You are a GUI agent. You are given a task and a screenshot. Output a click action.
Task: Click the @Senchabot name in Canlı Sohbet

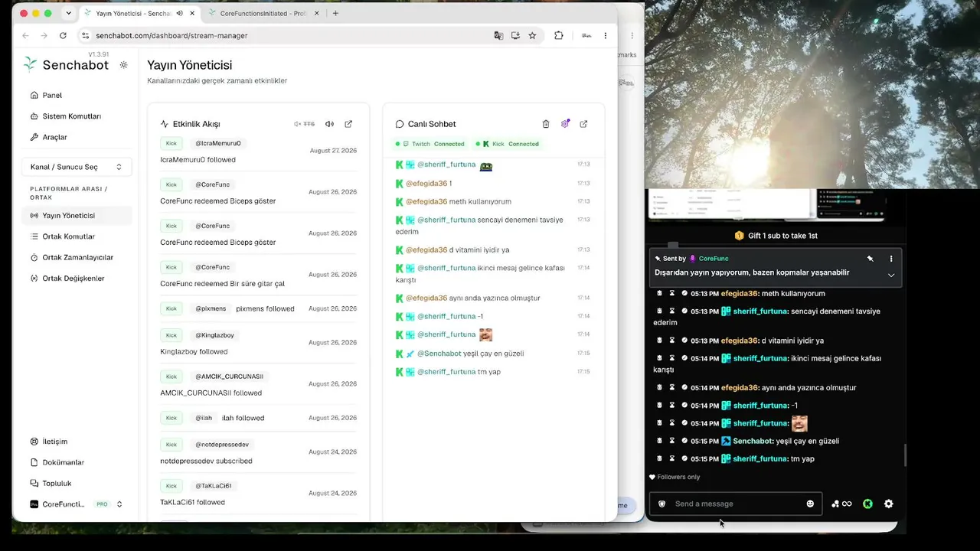click(x=439, y=354)
